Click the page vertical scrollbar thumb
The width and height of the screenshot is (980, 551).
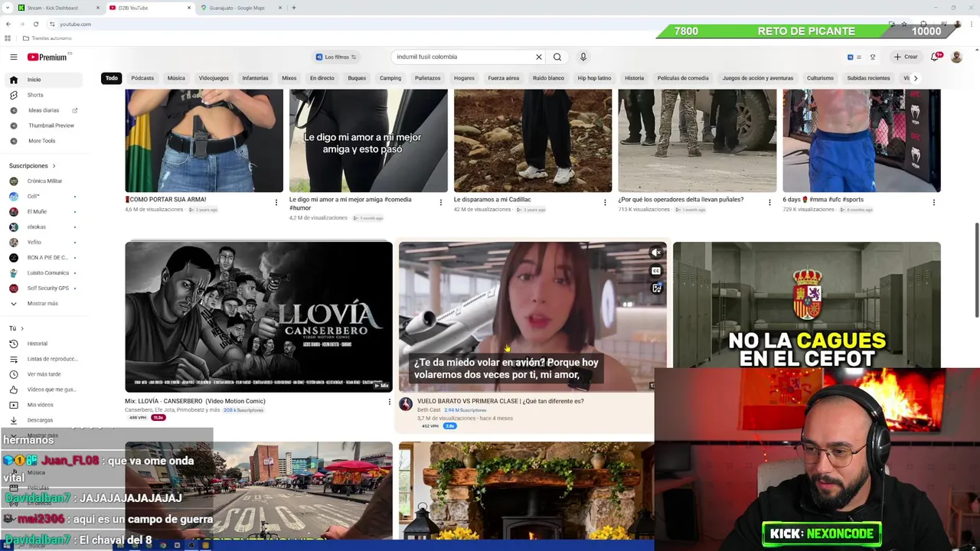pos(976,269)
